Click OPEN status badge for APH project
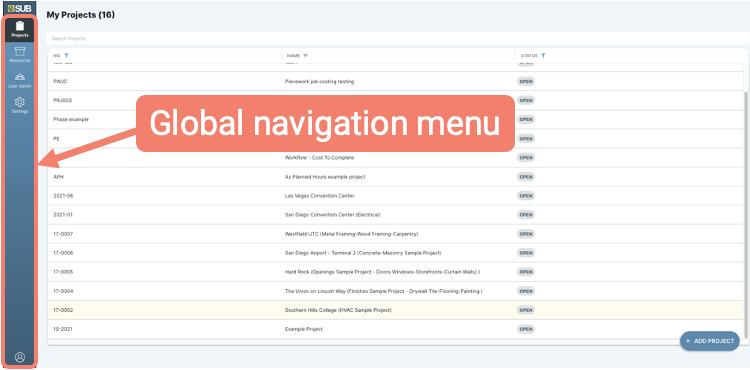The image size is (750, 370). (x=526, y=177)
